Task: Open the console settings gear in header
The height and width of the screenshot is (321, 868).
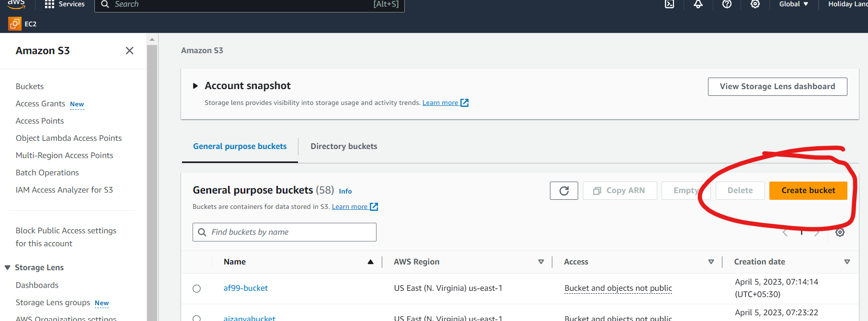Action: pos(755,4)
